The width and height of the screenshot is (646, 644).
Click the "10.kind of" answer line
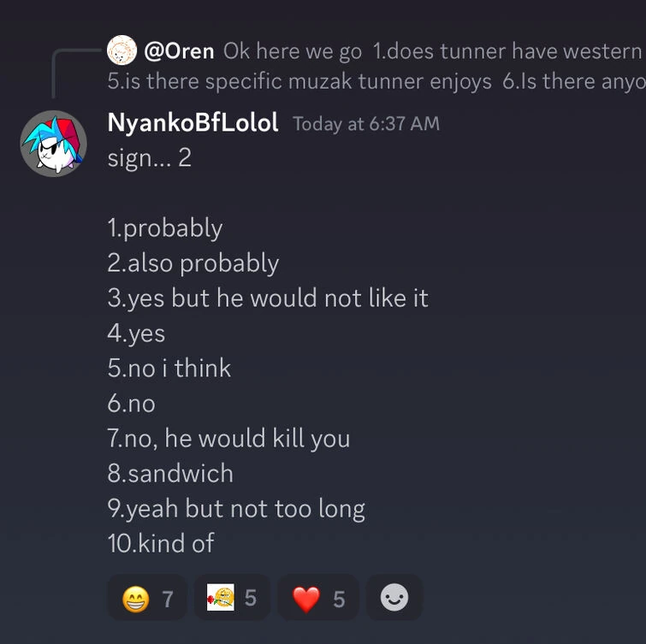click(160, 544)
